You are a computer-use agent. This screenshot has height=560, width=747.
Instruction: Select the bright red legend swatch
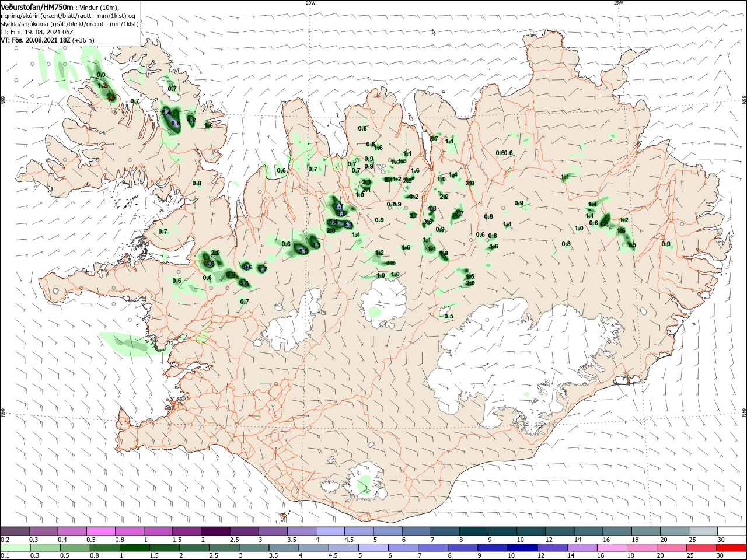click(x=731, y=548)
